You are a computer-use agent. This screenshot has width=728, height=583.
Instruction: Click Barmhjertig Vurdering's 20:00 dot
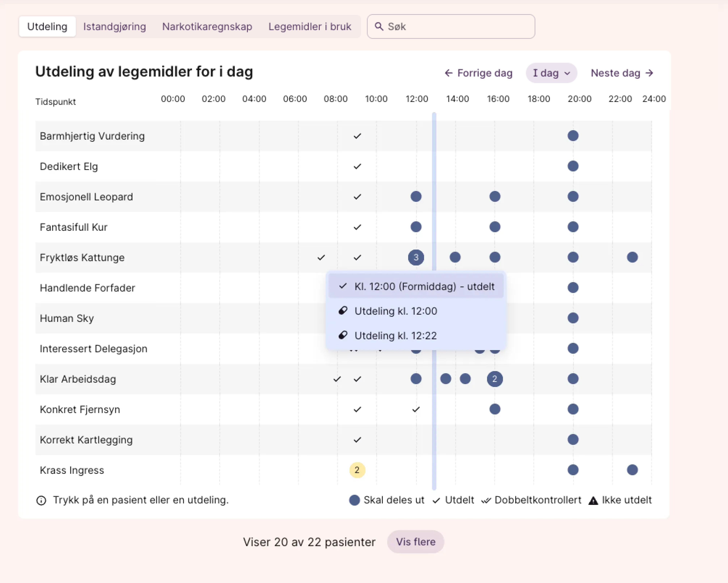pyautogui.click(x=573, y=136)
